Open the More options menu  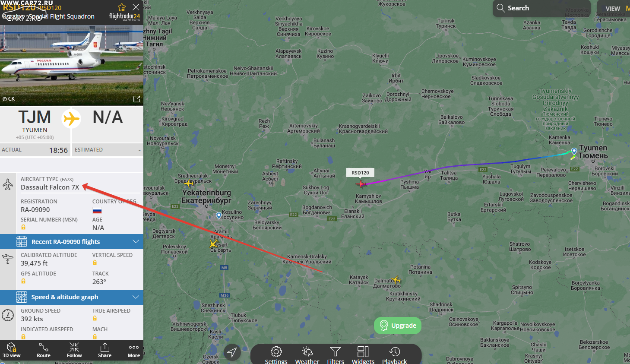(134, 350)
